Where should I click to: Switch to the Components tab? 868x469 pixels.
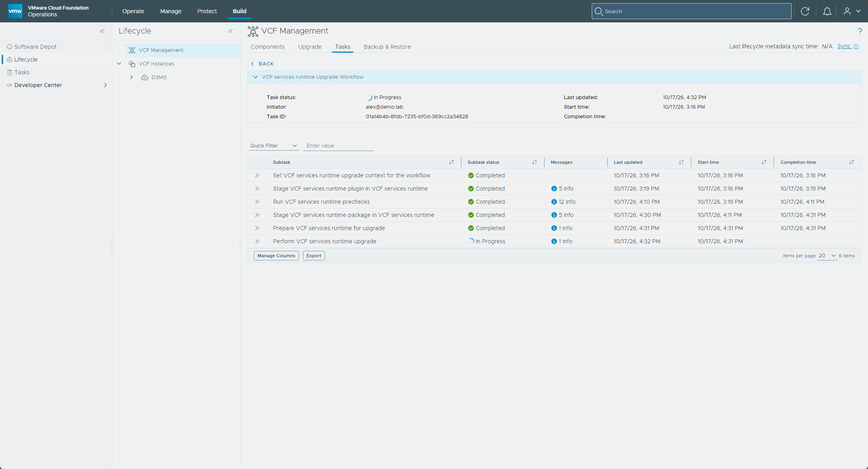click(x=267, y=47)
